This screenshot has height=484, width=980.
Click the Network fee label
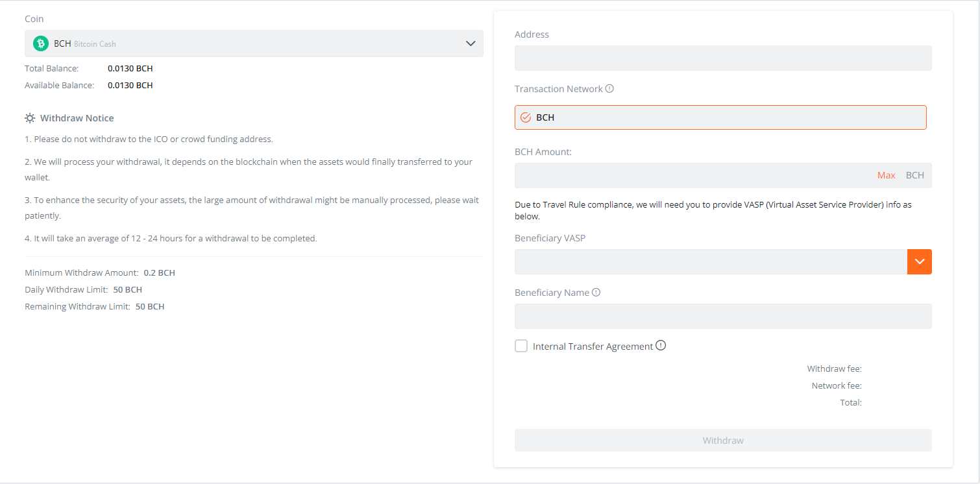(x=837, y=385)
